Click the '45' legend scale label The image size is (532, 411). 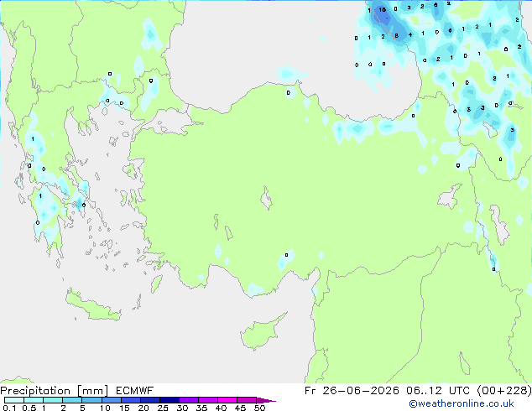[240, 408]
